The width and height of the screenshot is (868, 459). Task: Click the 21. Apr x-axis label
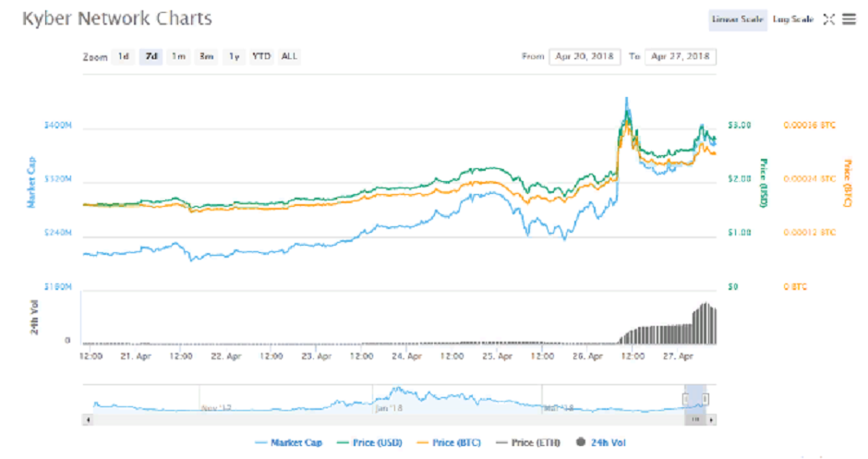click(x=136, y=356)
